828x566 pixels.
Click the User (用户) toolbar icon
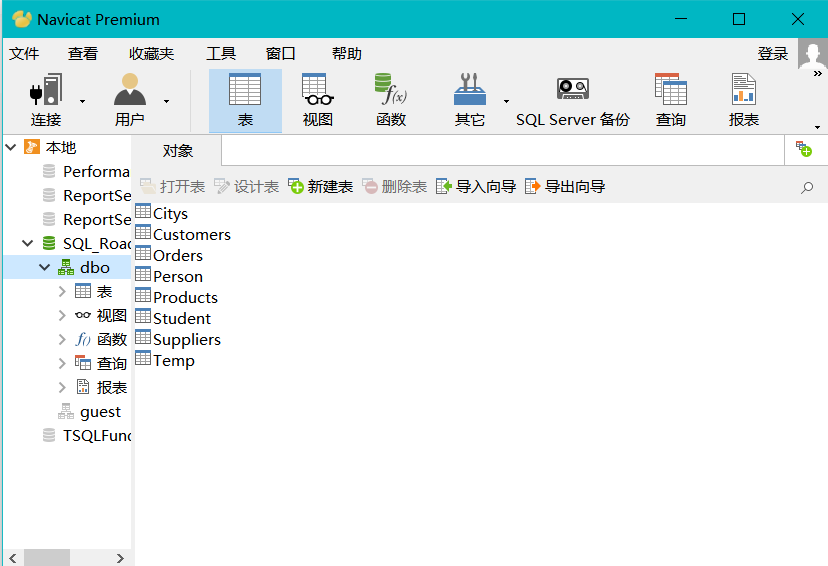(129, 100)
